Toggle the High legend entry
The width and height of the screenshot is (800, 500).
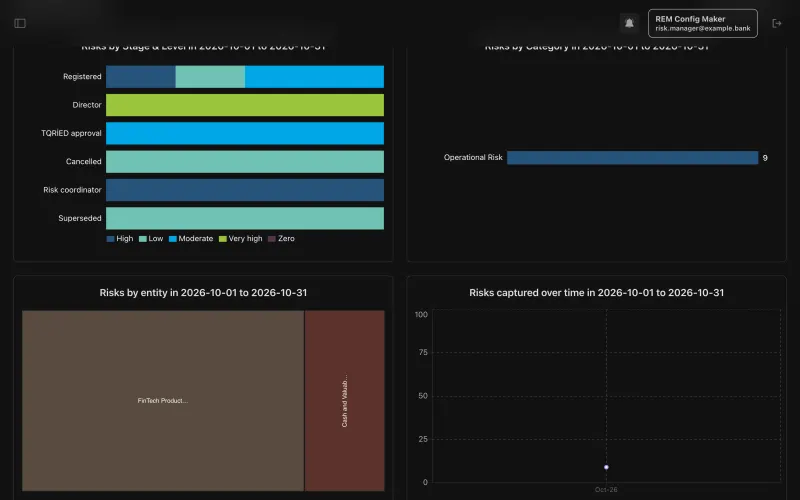120,239
